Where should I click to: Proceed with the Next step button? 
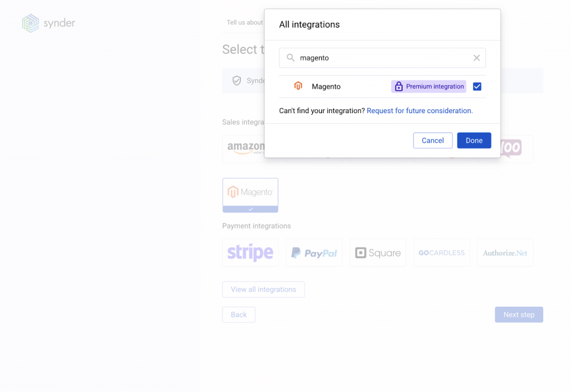519,314
